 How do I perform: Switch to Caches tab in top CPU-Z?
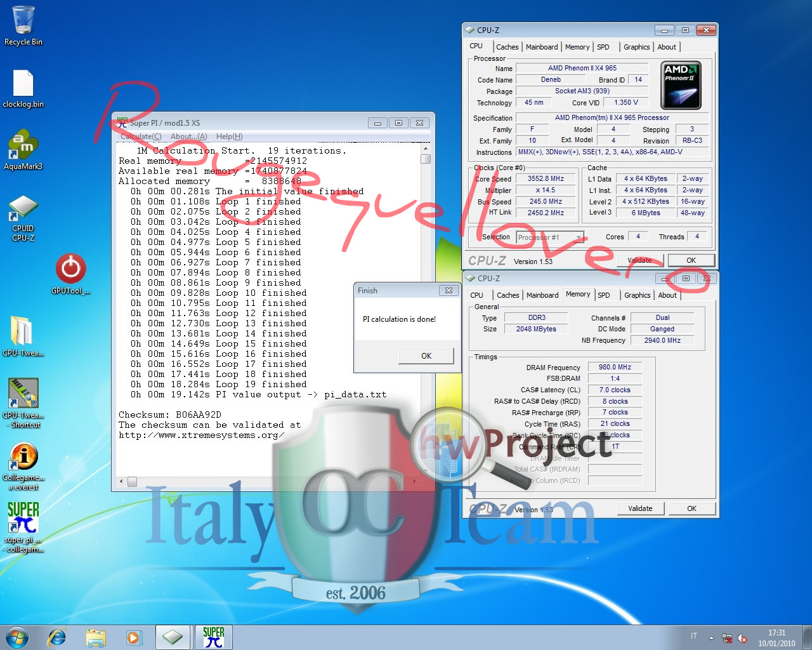click(507, 47)
